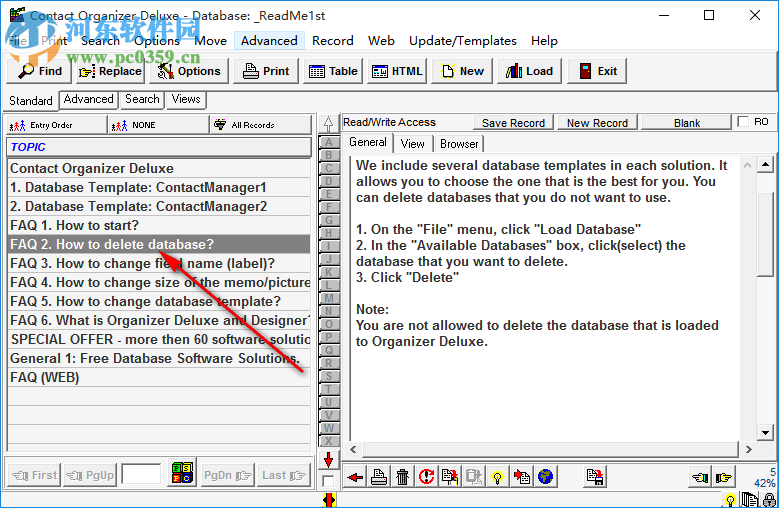Jump to letter A in alphabet index

(328, 142)
